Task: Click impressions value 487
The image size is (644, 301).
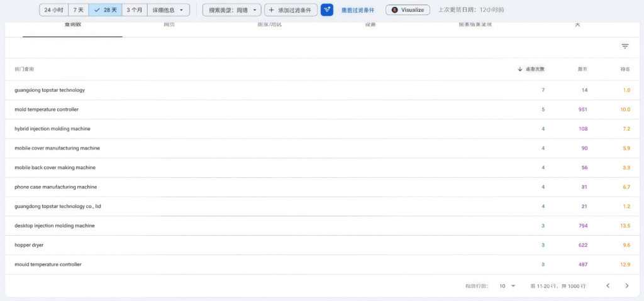Action: click(x=583, y=265)
